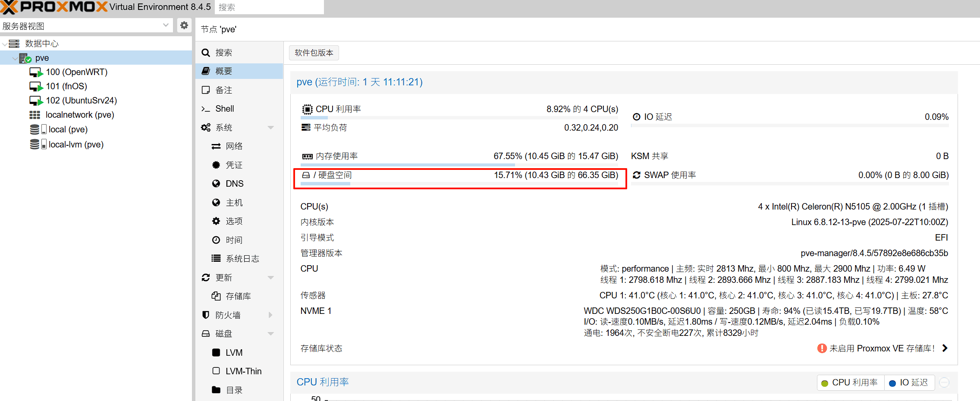
Task: Collapse the pve node tree arrow
Action: [15, 58]
